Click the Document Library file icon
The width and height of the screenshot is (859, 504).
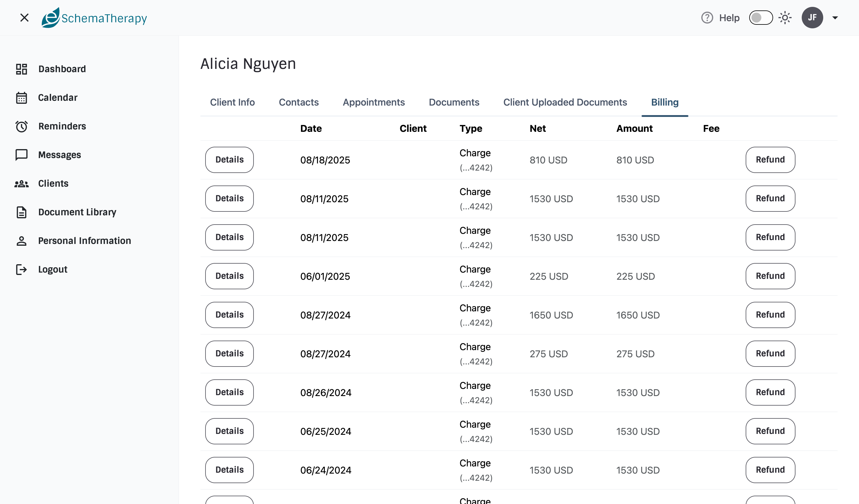(21, 212)
